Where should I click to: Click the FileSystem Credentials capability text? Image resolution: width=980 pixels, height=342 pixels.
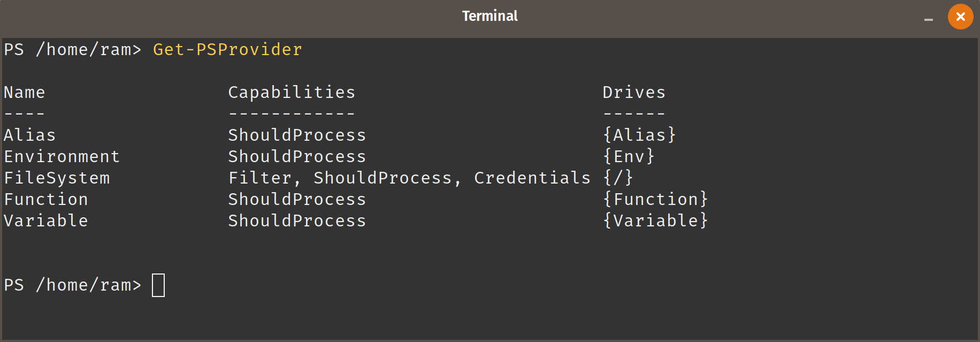[533, 178]
